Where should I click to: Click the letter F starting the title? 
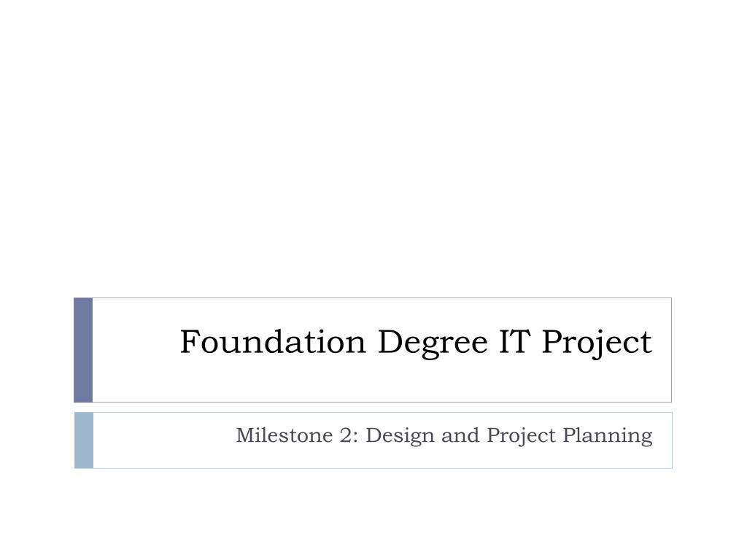pos(189,342)
